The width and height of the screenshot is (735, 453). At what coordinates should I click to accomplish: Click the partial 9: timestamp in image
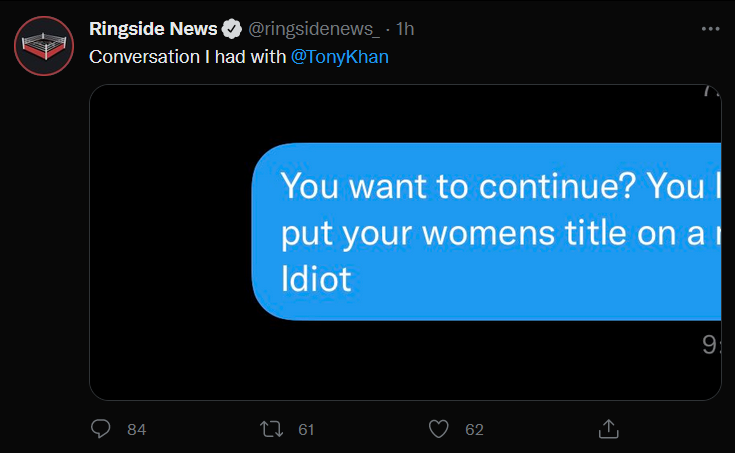[x=711, y=345]
